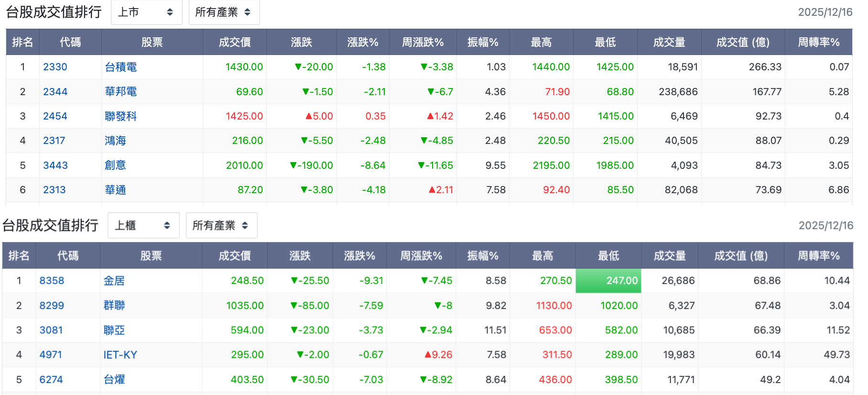The width and height of the screenshot is (868, 395).
Task: Open 聯亞 stock page
Action: [x=114, y=330]
